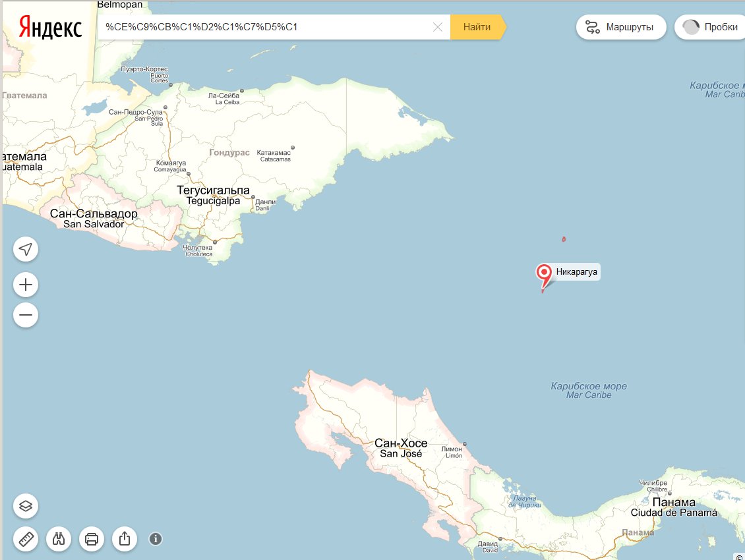745x560 pixels.
Task: Click the Сан-Хосе city label on map
Action: (401, 443)
